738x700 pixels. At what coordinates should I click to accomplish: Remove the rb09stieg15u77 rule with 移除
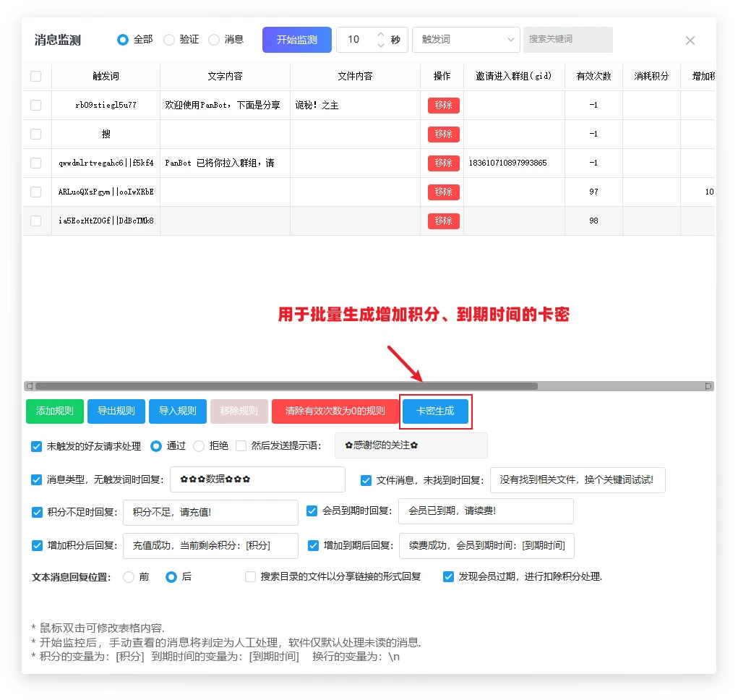443,106
